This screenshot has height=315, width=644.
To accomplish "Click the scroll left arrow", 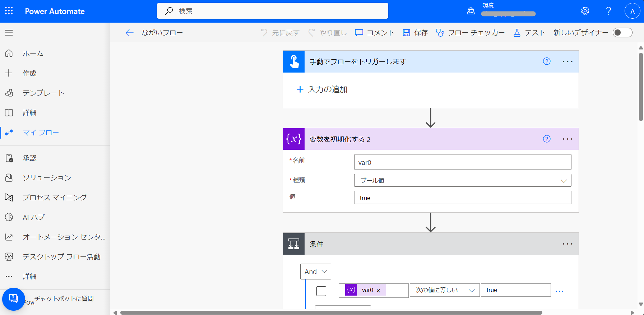I will point(115,312).
